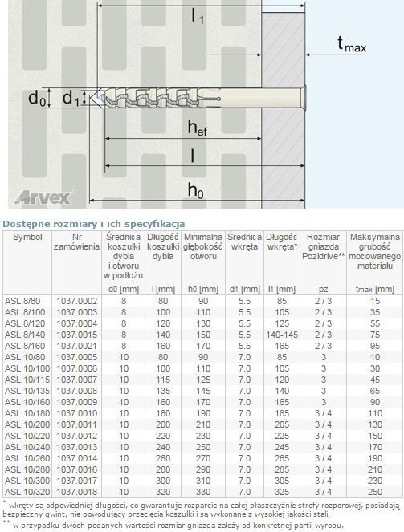Click the anchor screw head in diagram
Screen dimensions: 404x532
point(304,95)
